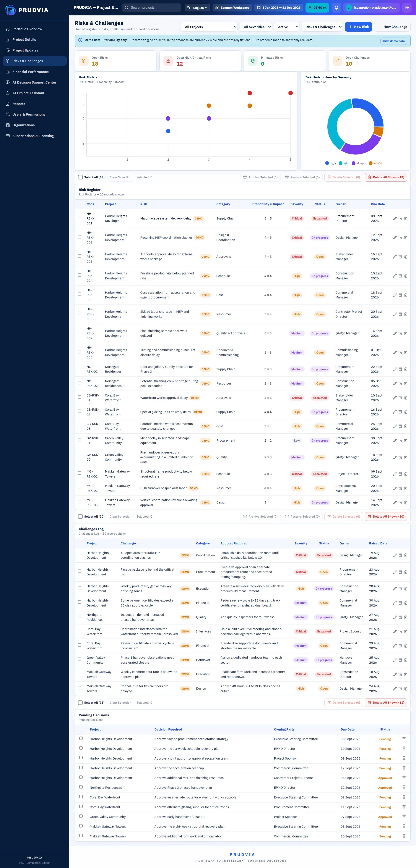Edit risk HH-RSK-001 with pencil icon

[395, 219]
